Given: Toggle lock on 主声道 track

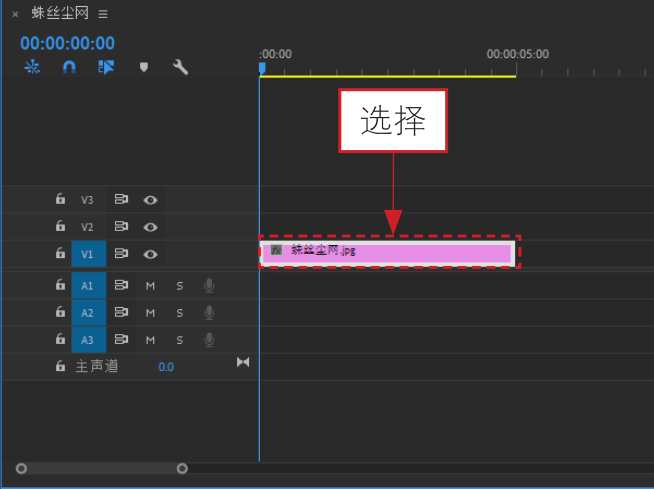Looking at the screenshot, I should click(x=60, y=366).
